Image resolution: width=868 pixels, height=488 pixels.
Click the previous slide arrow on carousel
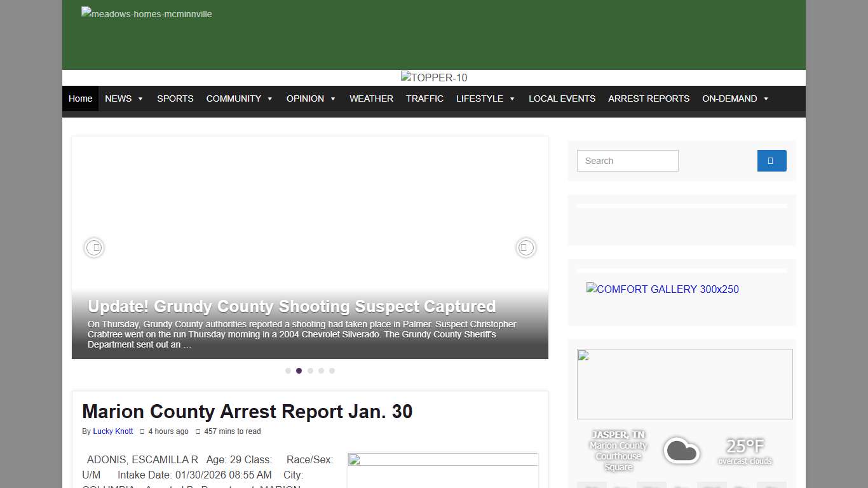(x=94, y=248)
